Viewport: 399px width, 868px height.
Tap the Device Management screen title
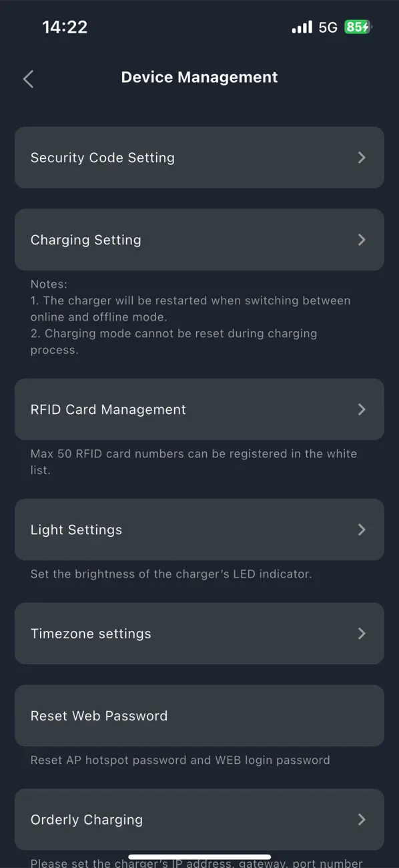[199, 77]
